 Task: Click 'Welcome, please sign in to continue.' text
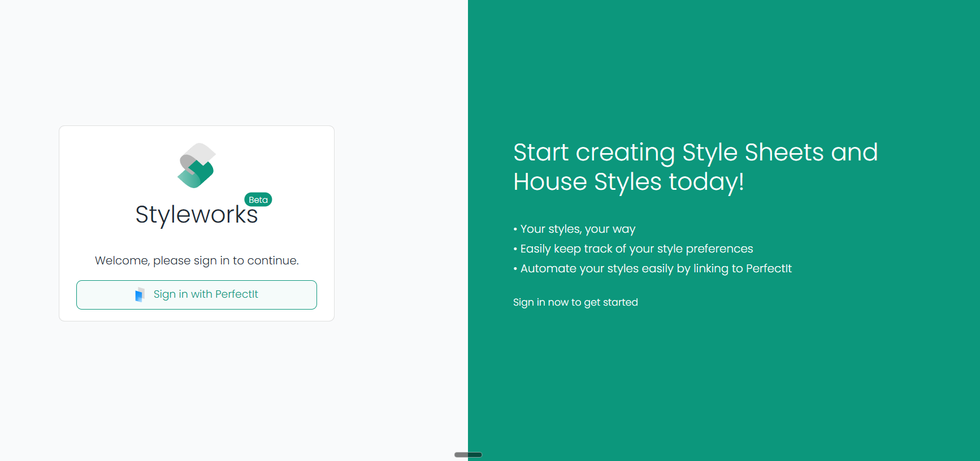(x=197, y=260)
